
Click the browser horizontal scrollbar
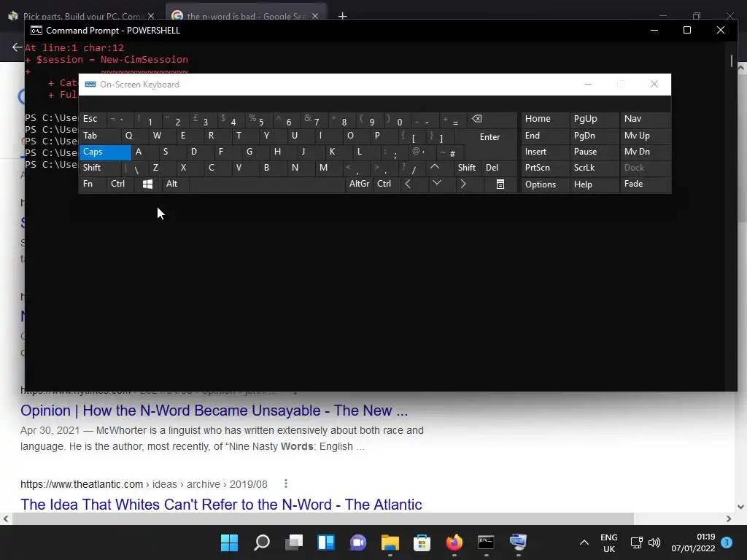323,518
